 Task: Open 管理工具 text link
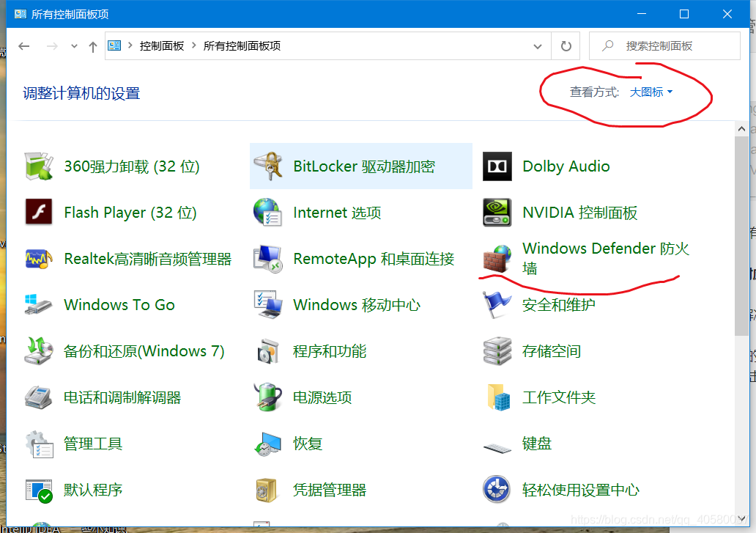click(93, 444)
